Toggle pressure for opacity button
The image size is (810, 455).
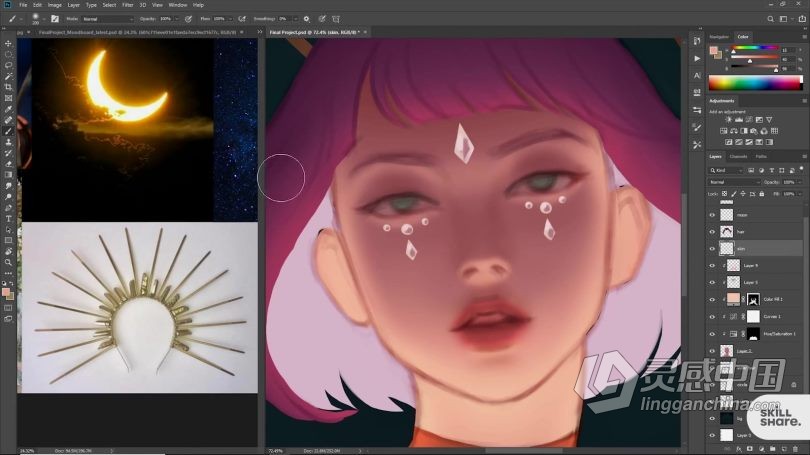(x=189, y=19)
